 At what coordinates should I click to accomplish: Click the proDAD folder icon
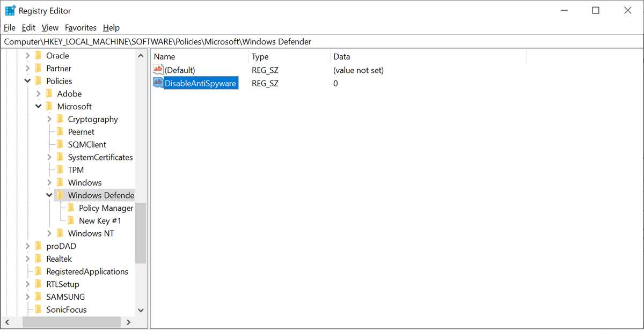pyautogui.click(x=38, y=246)
